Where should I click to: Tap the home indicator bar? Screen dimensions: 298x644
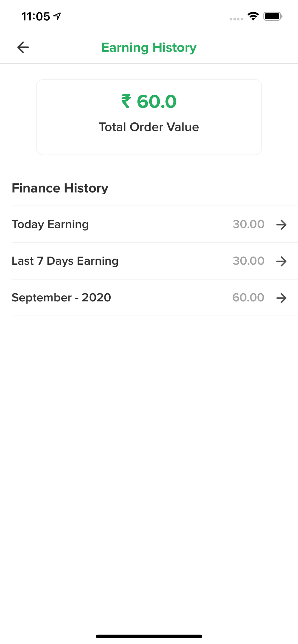point(149,636)
